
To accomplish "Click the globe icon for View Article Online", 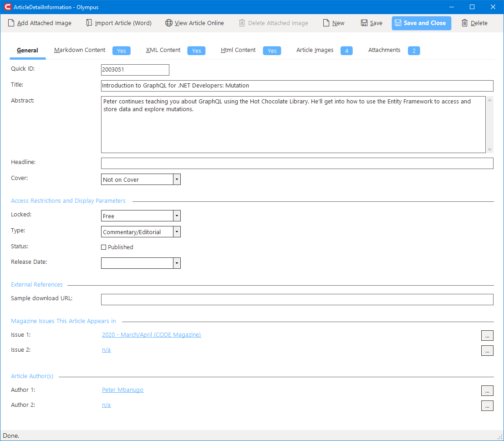I will point(169,23).
